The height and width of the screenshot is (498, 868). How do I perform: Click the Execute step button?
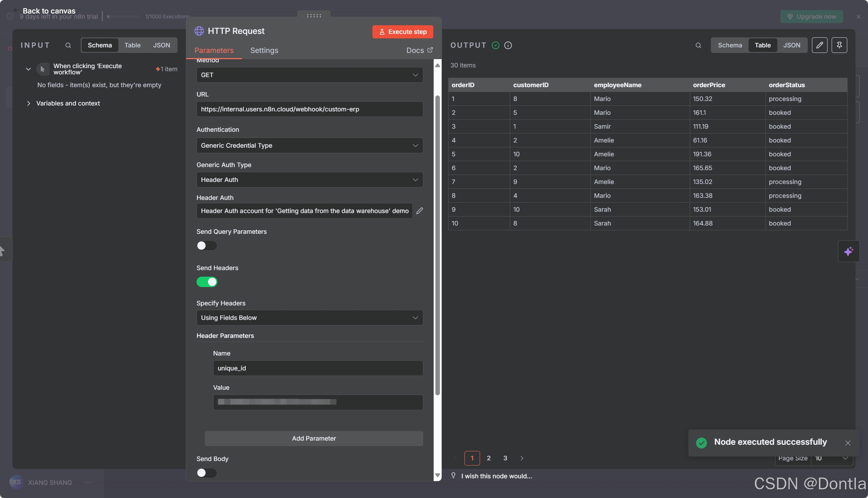pos(403,32)
